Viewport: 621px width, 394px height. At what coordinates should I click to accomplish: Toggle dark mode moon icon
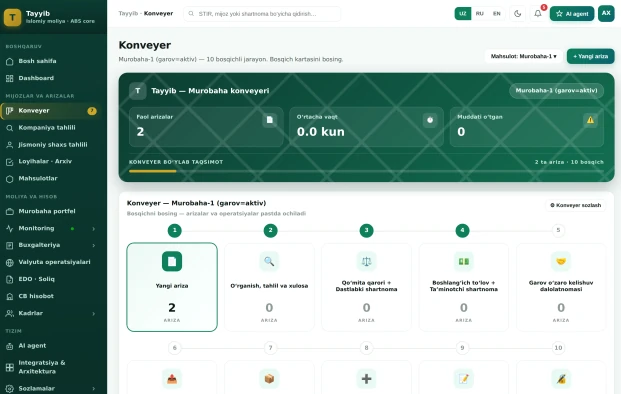tap(517, 13)
